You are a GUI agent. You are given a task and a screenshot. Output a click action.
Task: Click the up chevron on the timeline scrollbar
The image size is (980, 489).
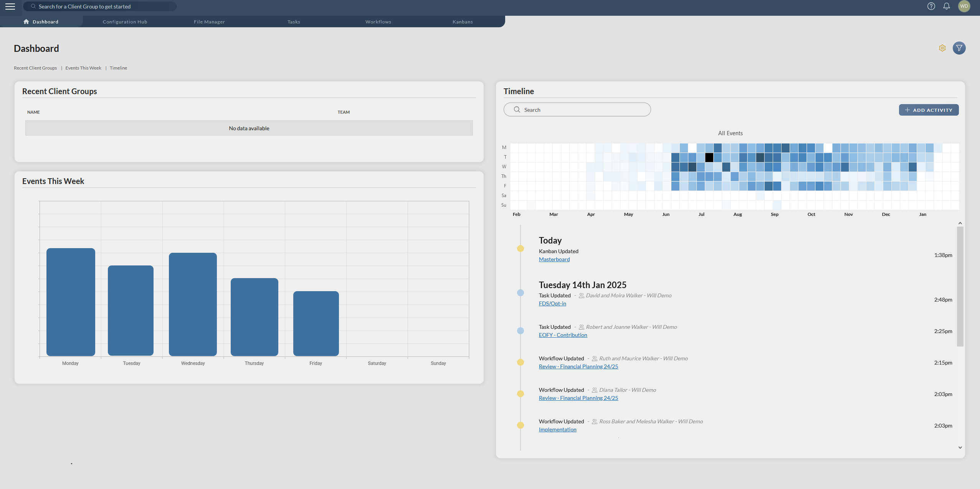(x=959, y=223)
